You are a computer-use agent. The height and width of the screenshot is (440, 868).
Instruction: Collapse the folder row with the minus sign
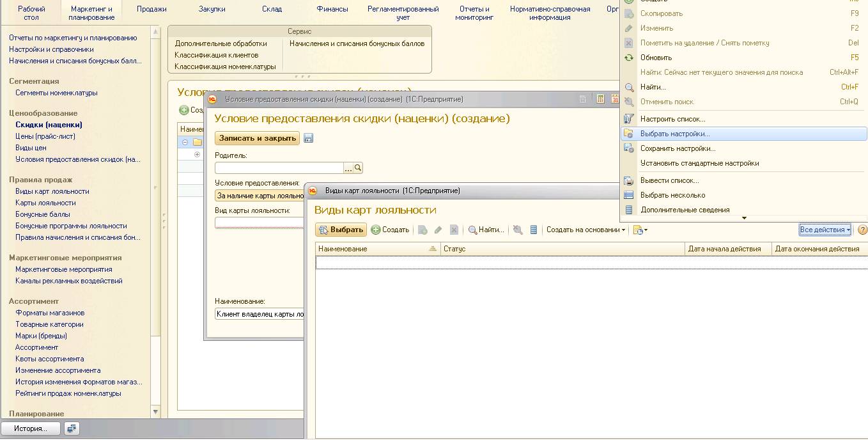[185, 142]
